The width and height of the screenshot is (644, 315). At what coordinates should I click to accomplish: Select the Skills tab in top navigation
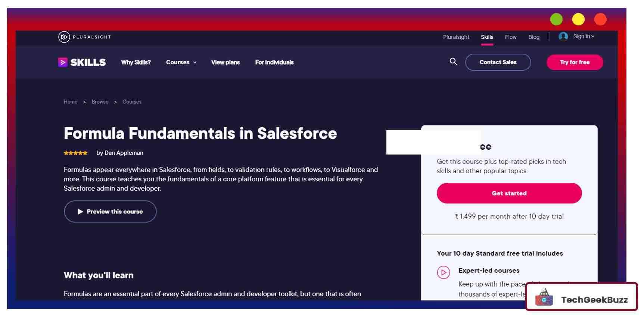coord(487,37)
